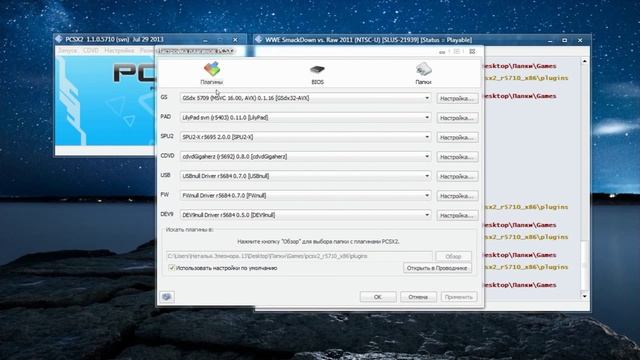Image resolution: width=640 pixels, height=360 pixels.
Task: Open Настройка for SPU2 plugin
Action: (x=457, y=138)
